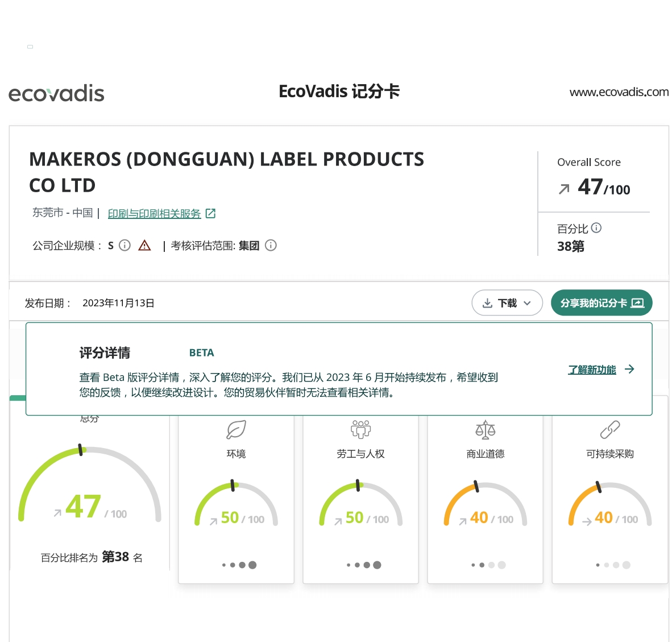Click the sustainable procurement chain link icon
The image size is (672, 642).
click(x=609, y=430)
